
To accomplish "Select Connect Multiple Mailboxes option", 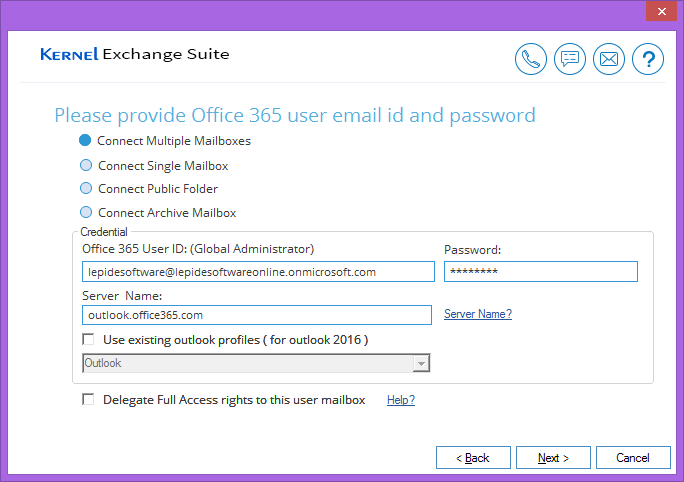I will [x=85, y=140].
